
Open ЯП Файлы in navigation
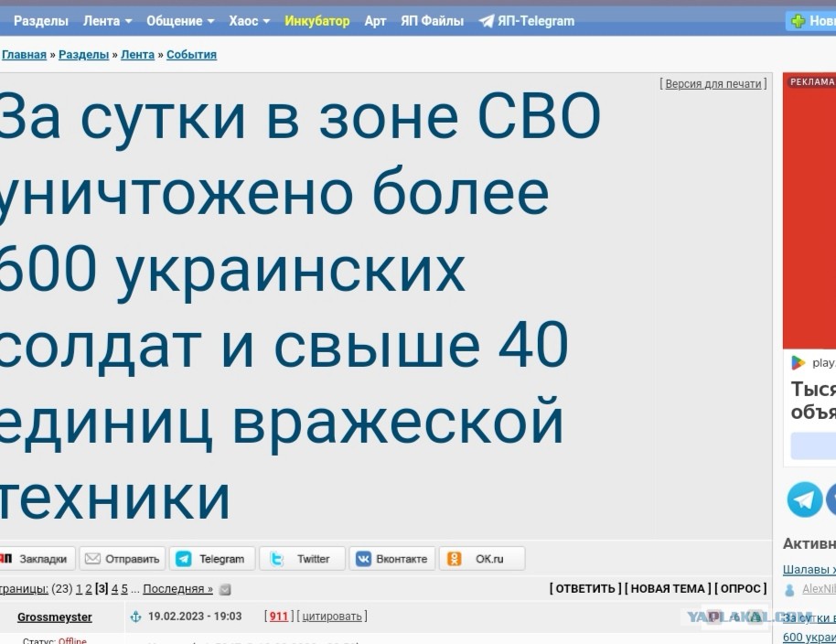[x=432, y=21]
